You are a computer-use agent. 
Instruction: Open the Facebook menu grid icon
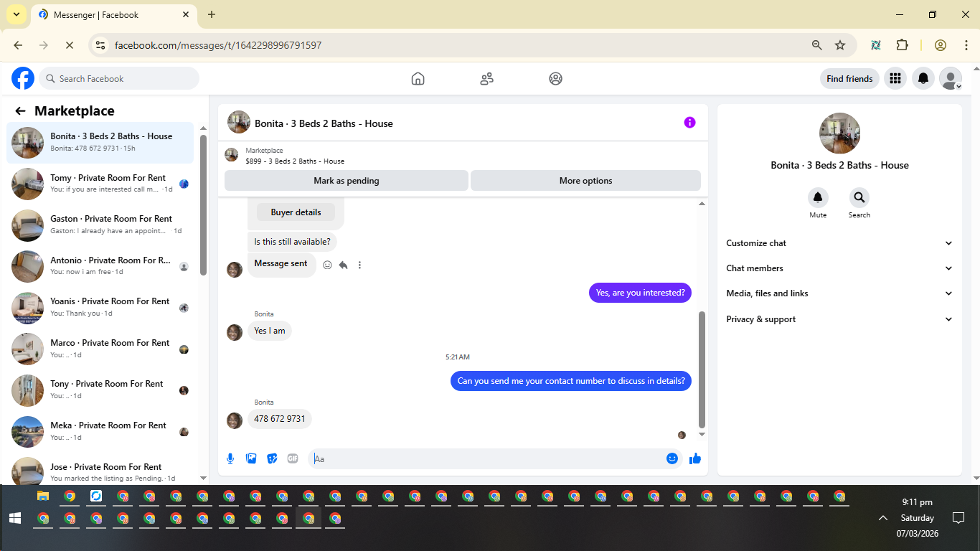895,79
